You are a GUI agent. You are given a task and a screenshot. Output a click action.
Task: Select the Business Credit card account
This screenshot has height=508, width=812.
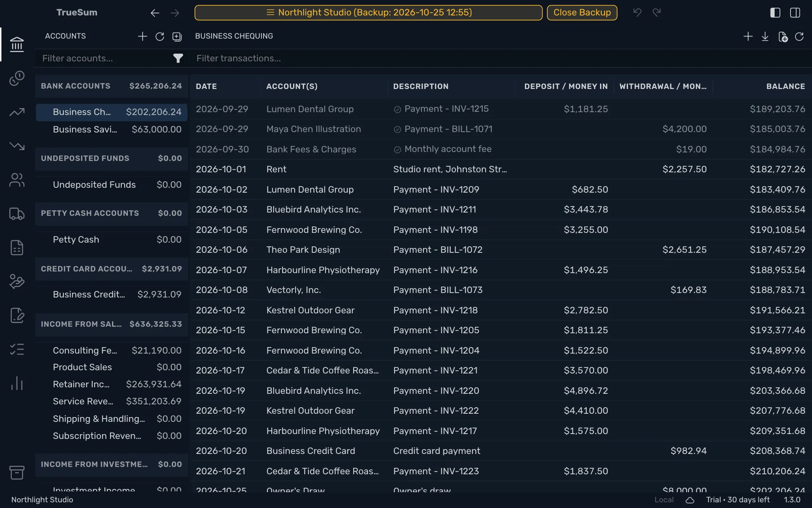point(111,295)
